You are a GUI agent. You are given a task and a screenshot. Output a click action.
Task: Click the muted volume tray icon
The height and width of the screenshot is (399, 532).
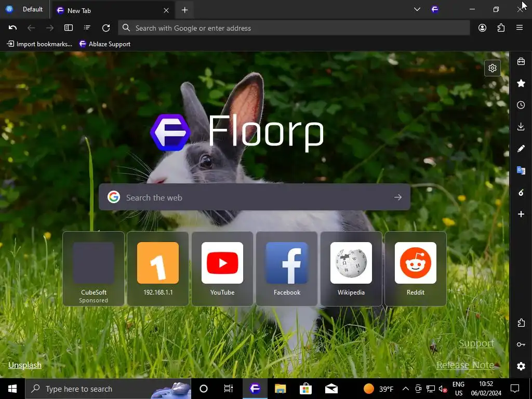pos(443,389)
